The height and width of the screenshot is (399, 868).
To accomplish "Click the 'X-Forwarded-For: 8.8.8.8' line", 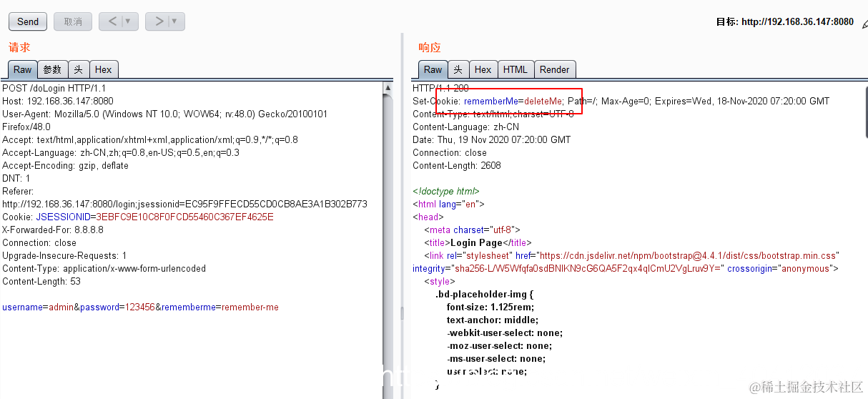I will (53, 230).
